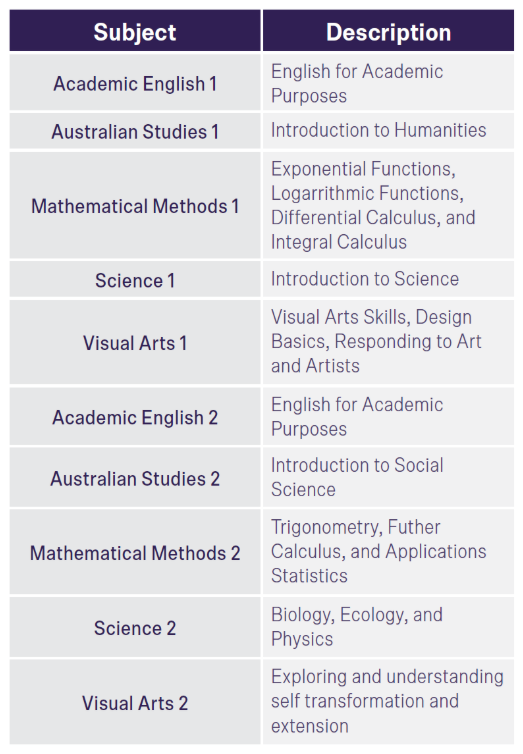Viewport: 523px width, 754px height.
Task: Select the Mathematical Methods 2 cell
Action: [x=135, y=553]
